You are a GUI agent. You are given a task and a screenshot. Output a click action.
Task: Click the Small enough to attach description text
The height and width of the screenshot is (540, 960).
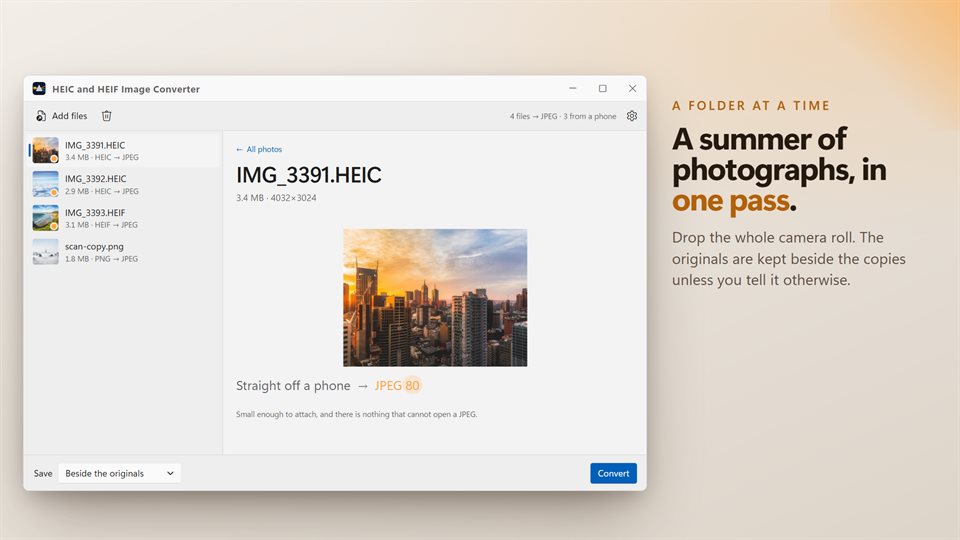point(356,414)
